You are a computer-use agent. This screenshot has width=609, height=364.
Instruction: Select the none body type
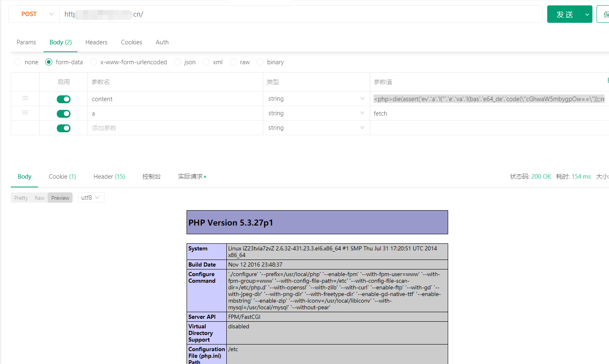tap(17, 62)
